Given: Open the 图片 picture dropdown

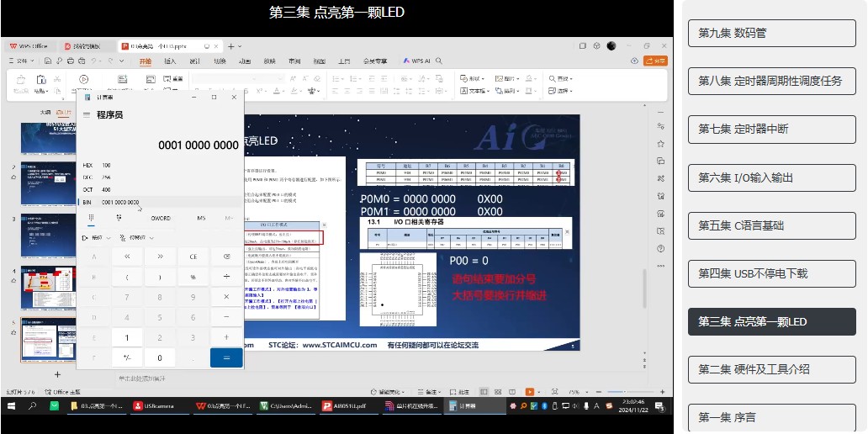Looking at the screenshot, I should (x=507, y=78).
